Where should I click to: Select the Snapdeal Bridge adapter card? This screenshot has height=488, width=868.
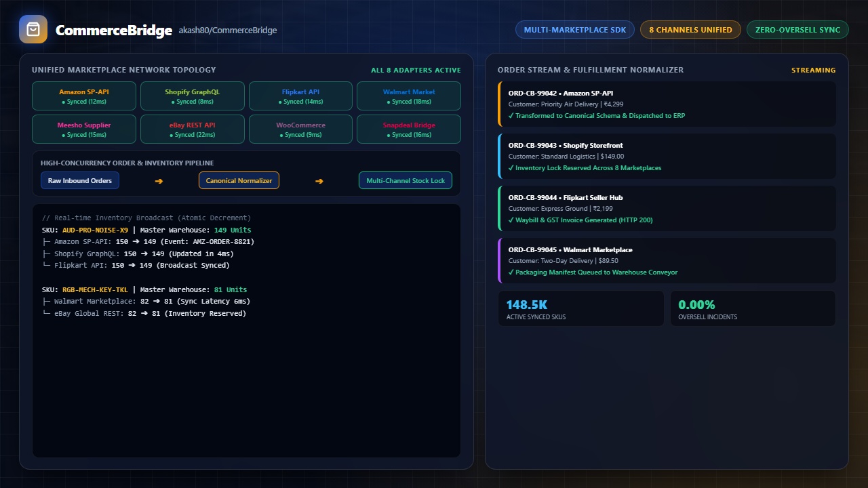click(409, 129)
